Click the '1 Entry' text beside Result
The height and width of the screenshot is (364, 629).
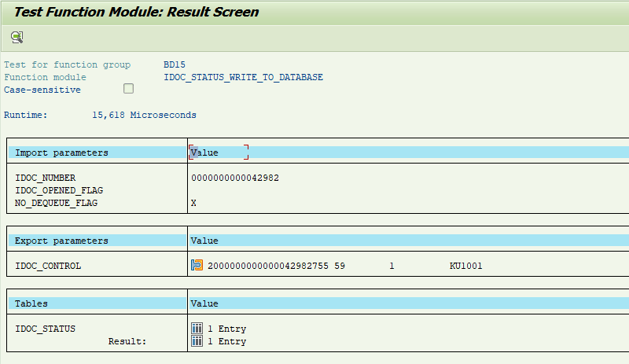(x=226, y=341)
